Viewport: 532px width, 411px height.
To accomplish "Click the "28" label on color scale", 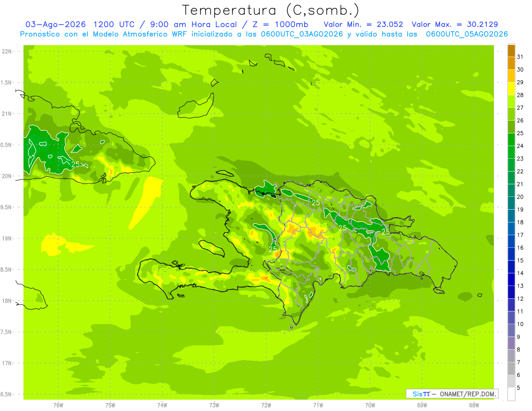I will tap(520, 95).
